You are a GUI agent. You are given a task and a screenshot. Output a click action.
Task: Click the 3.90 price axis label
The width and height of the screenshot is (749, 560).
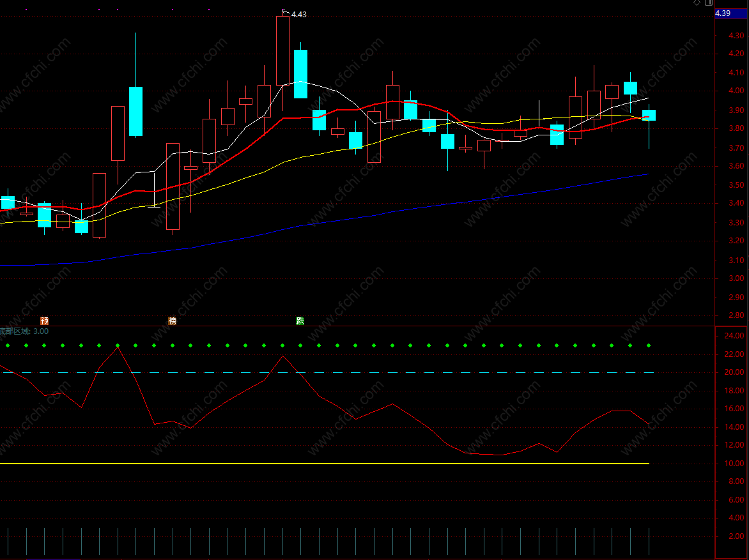click(736, 110)
